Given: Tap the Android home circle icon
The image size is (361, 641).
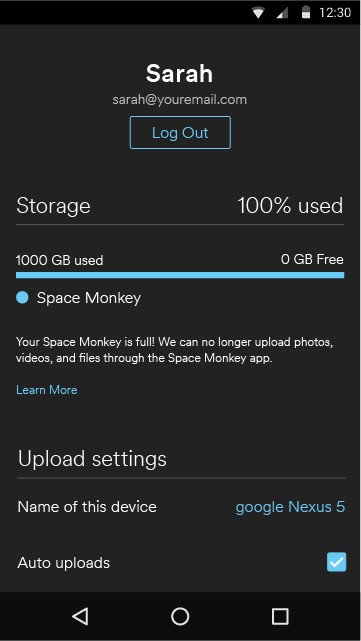Looking at the screenshot, I should 180,616.
